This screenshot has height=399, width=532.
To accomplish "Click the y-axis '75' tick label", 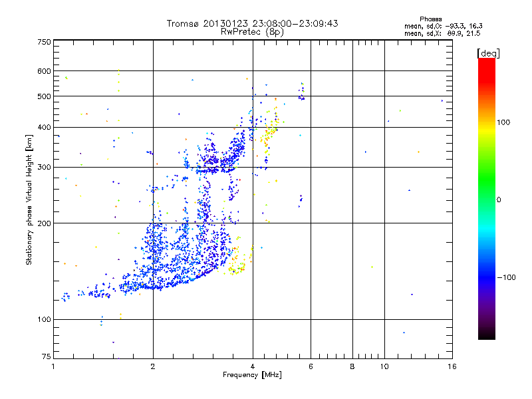I will (x=47, y=356).
